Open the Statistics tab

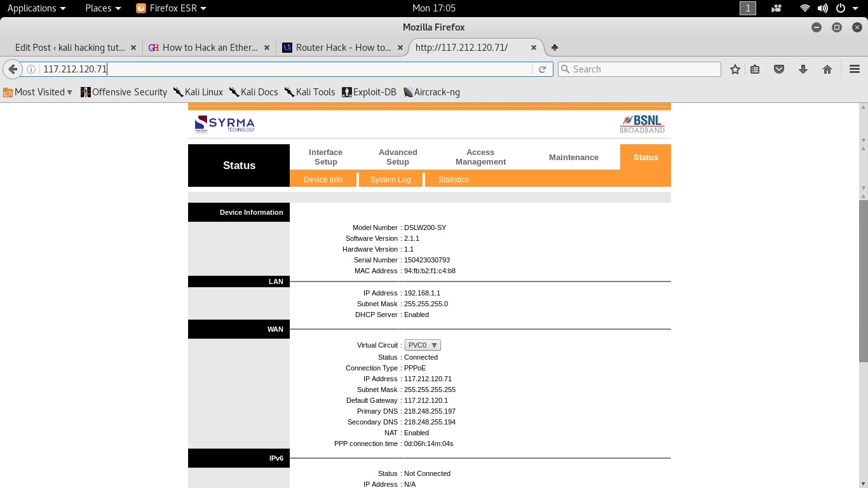pyautogui.click(x=452, y=180)
